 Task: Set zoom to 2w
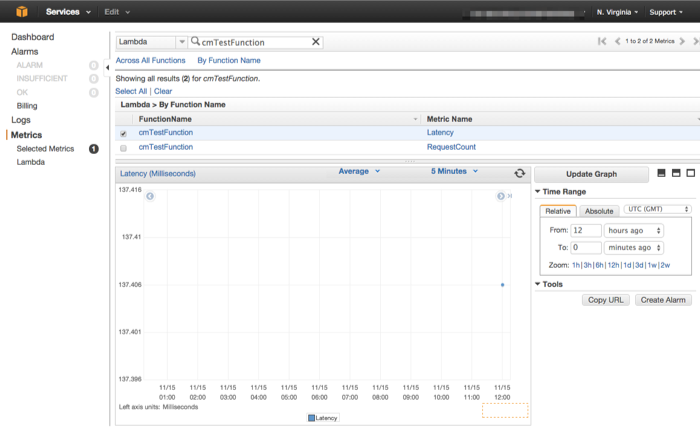tap(665, 265)
